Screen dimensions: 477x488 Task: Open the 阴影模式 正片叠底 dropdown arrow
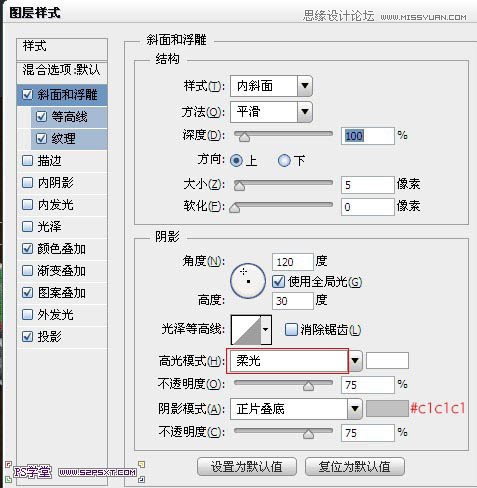pyautogui.click(x=355, y=409)
